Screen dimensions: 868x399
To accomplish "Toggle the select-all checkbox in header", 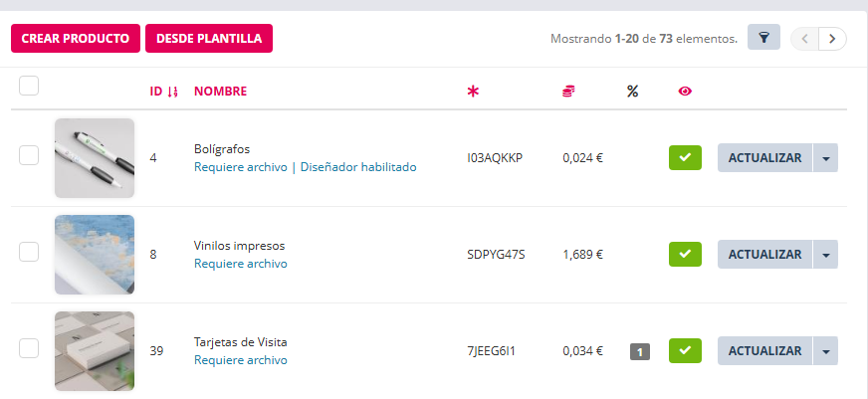I will 29,87.
